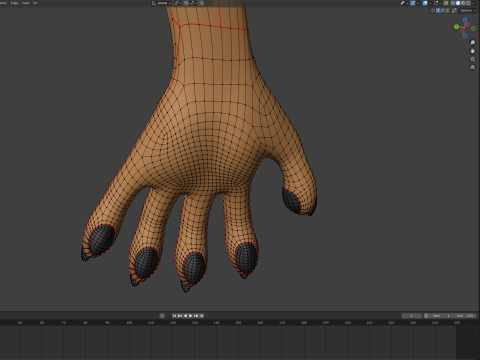Jump to timeline end frame

point(201,316)
